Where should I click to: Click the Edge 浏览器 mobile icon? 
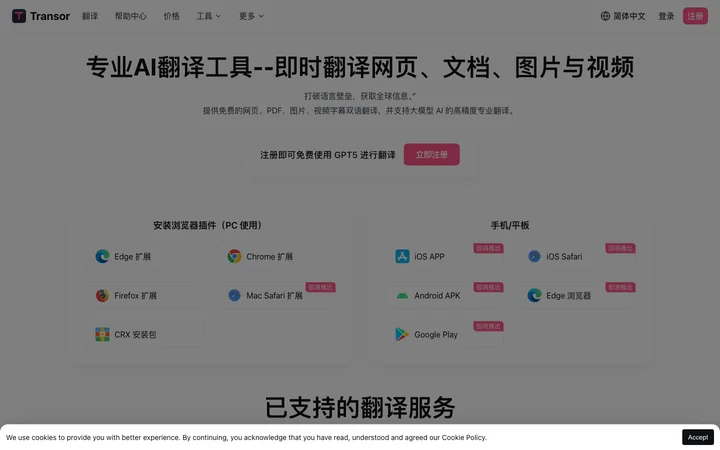pyautogui.click(x=534, y=295)
